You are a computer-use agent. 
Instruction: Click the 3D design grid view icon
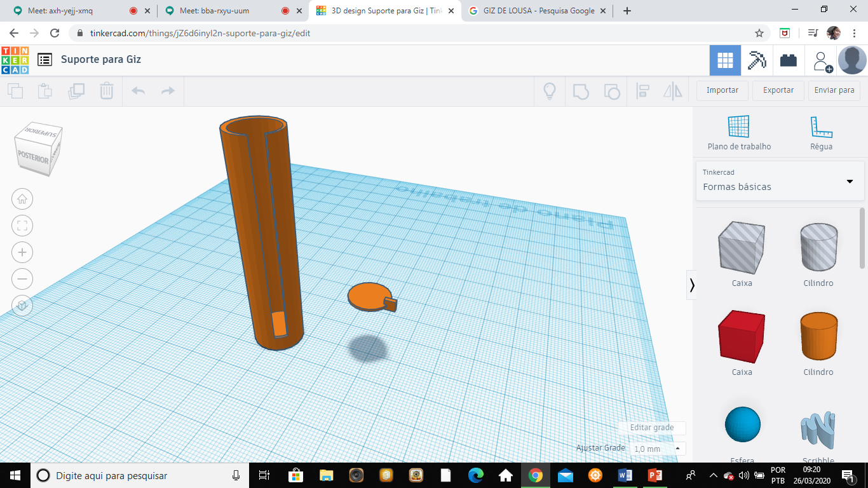[725, 60]
